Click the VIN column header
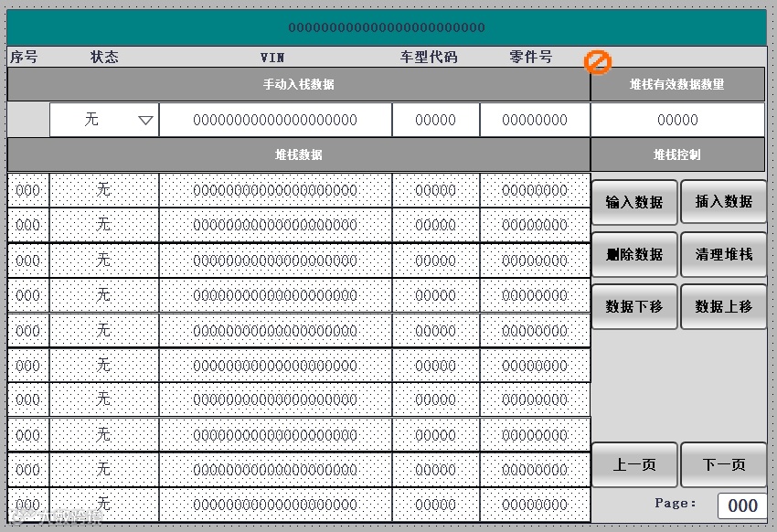777x532 pixels. 272,58
